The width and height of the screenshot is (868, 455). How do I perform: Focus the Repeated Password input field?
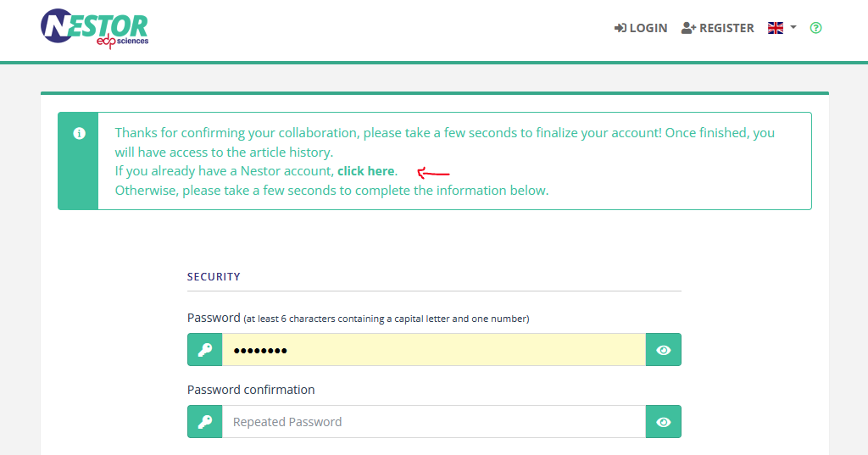(x=434, y=422)
